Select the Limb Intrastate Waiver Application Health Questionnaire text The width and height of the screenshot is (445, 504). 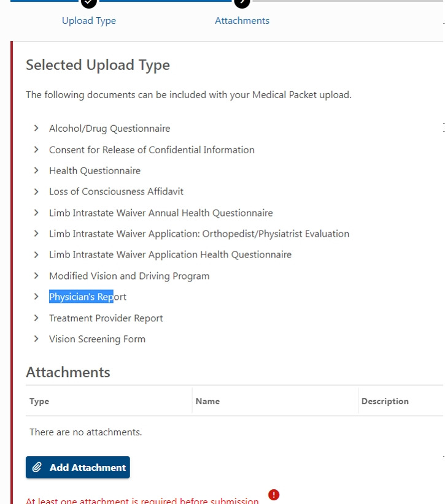tap(170, 254)
